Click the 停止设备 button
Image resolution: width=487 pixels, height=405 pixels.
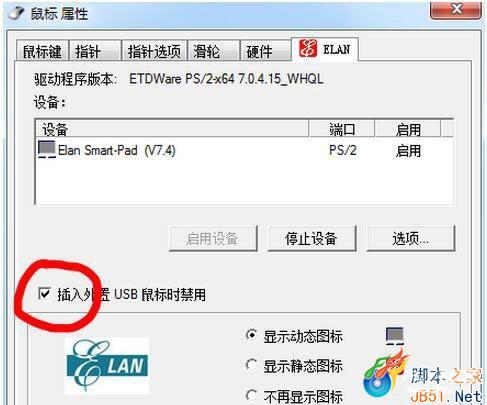click(312, 238)
